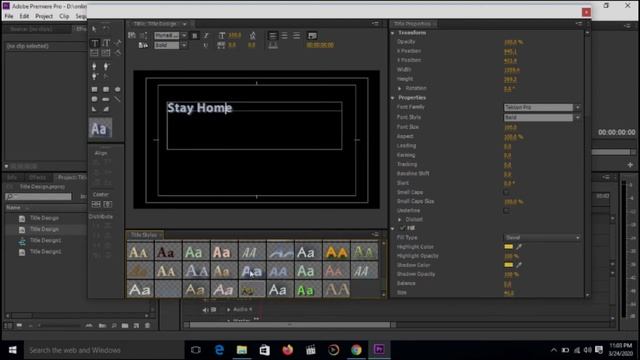Viewport: 640px width, 360px height.
Task: Click the Vertical Center button
Action: coord(107,204)
